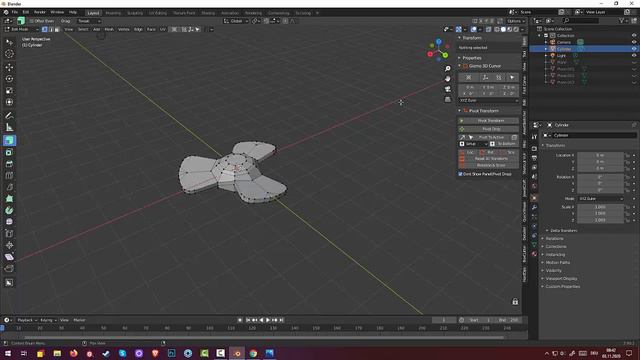Open the Tool properties tab icon
The height and width of the screenshot is (360, 640).
[x=534, y=137]
